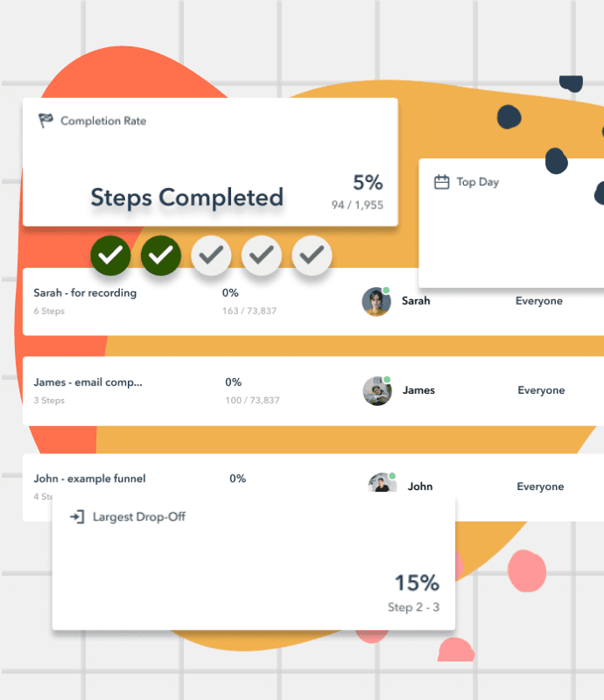Select Everyone audience in Sarah's row
604x700 pixels.
538,301
